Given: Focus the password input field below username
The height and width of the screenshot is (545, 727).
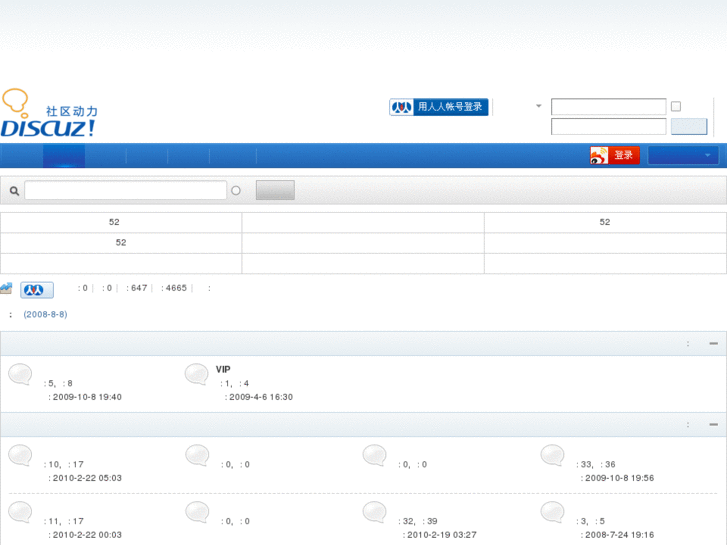Looking at the screenshot, I should pos(608,126).
